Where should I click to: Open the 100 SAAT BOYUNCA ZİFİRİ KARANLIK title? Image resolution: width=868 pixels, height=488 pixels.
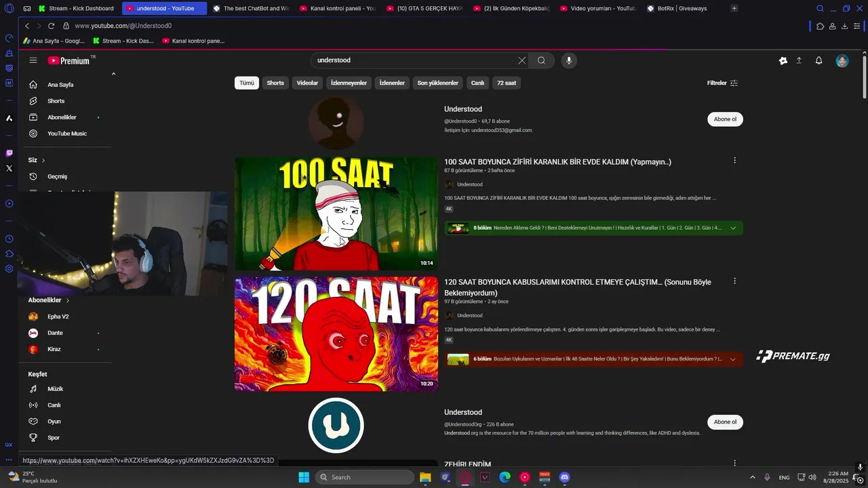click(557, 162)
